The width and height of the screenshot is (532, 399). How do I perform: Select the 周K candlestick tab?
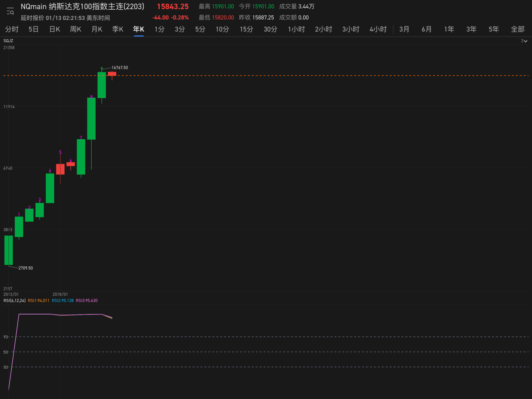pos(76,29)
